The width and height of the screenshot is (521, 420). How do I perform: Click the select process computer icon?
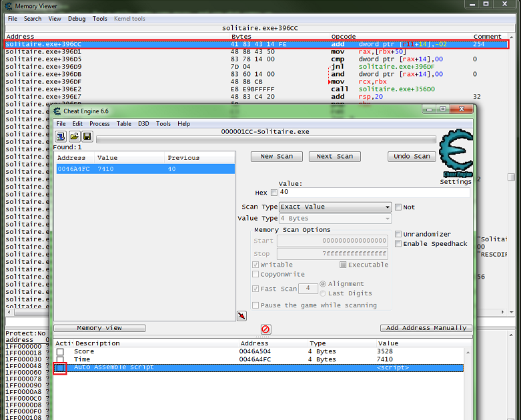(61, 137)
